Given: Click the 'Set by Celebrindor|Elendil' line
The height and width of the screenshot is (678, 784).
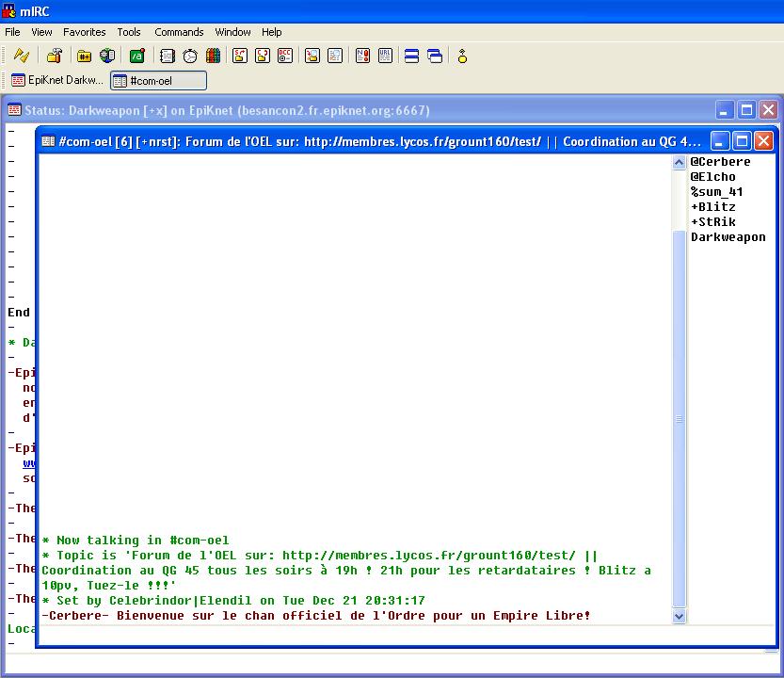Looking at the screenshot, I should pos(233,601).
